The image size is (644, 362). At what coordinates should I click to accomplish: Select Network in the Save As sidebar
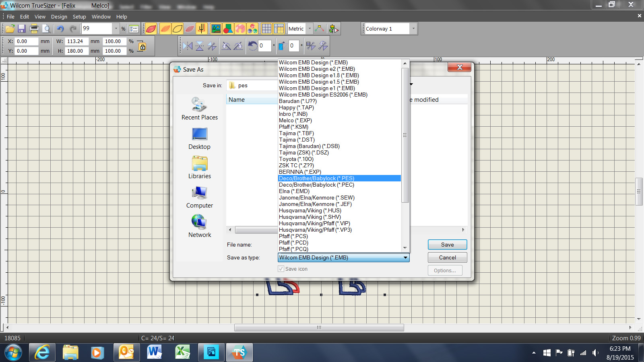(200, 226)
